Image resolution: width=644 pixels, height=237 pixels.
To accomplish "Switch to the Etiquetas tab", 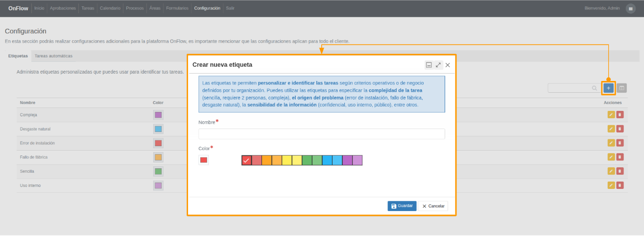I will tap(18, 56).
